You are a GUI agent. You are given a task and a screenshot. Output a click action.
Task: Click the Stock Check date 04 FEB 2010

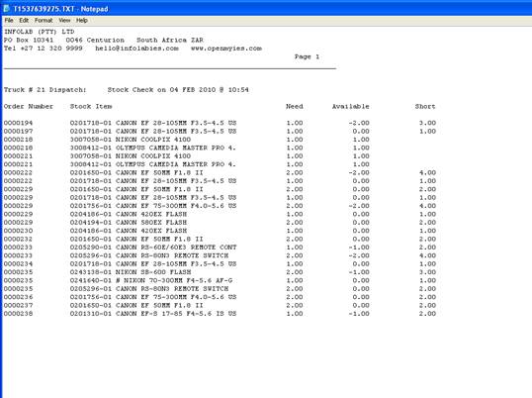[x=193, y=90]
